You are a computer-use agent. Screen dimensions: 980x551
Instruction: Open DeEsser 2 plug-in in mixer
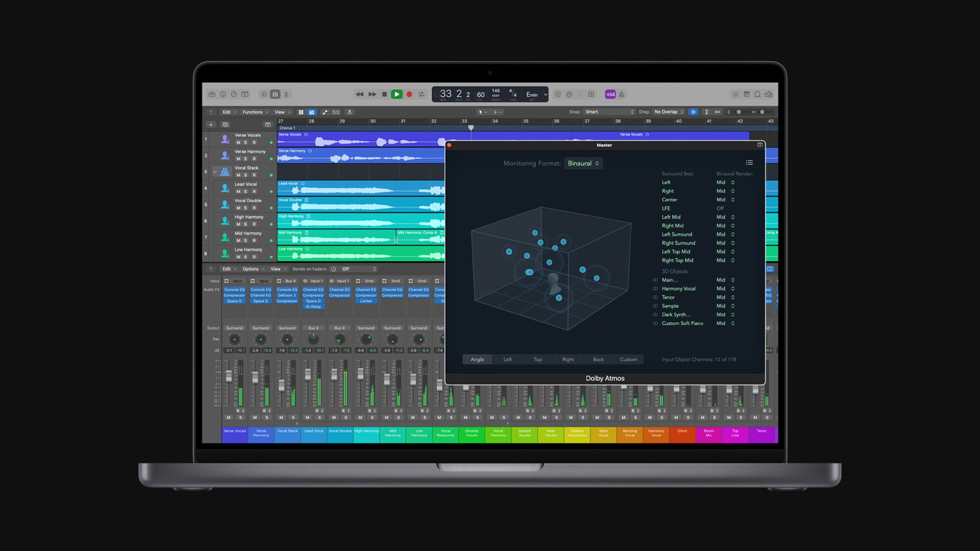tap(287, 295)
